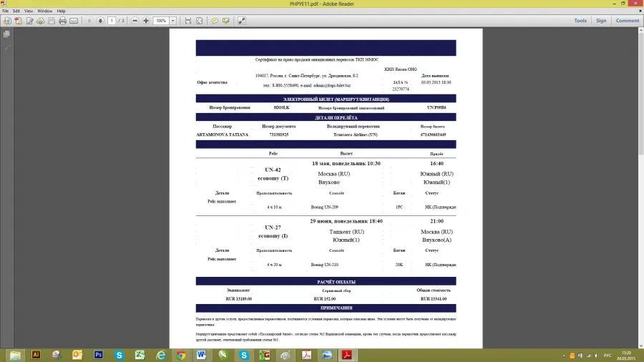
Task: Click total cost RUR 13341.00
Action: 434,299
